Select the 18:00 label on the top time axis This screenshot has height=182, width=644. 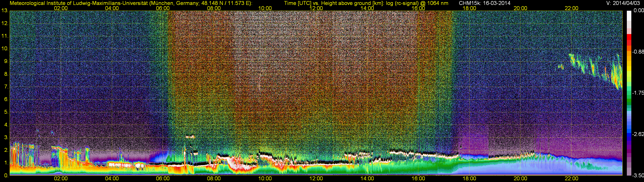[x=469, y=8]
